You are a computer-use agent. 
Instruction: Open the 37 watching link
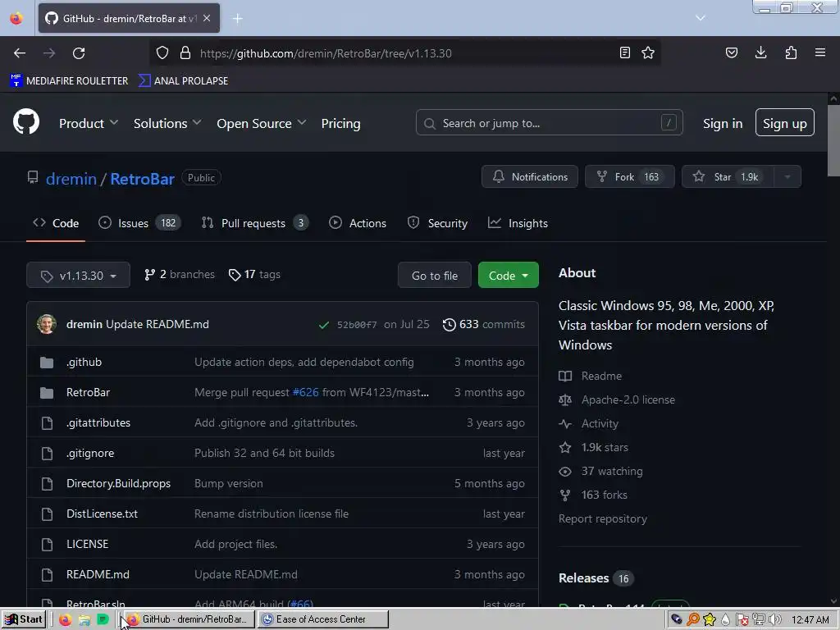click(600, 471)
